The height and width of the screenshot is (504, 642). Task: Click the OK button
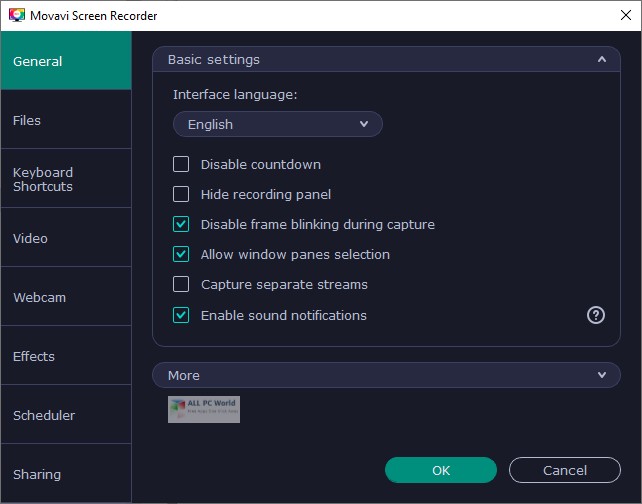[x=441, y=470]
